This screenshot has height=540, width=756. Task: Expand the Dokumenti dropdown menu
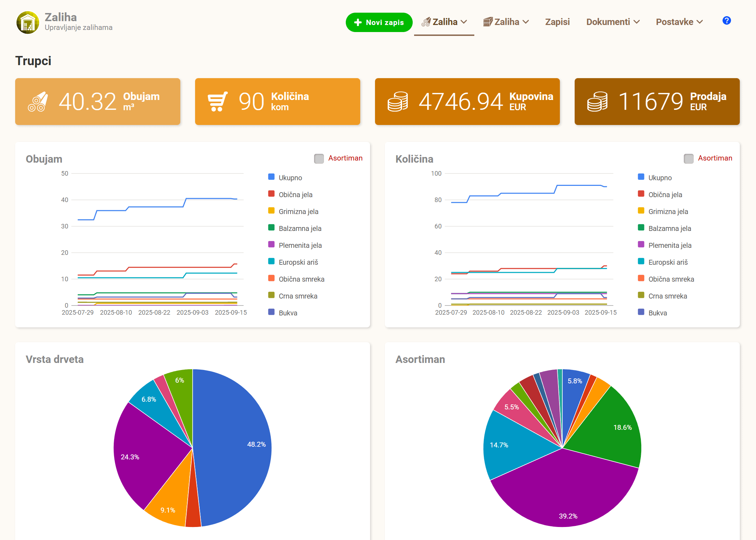coord(613,22)
